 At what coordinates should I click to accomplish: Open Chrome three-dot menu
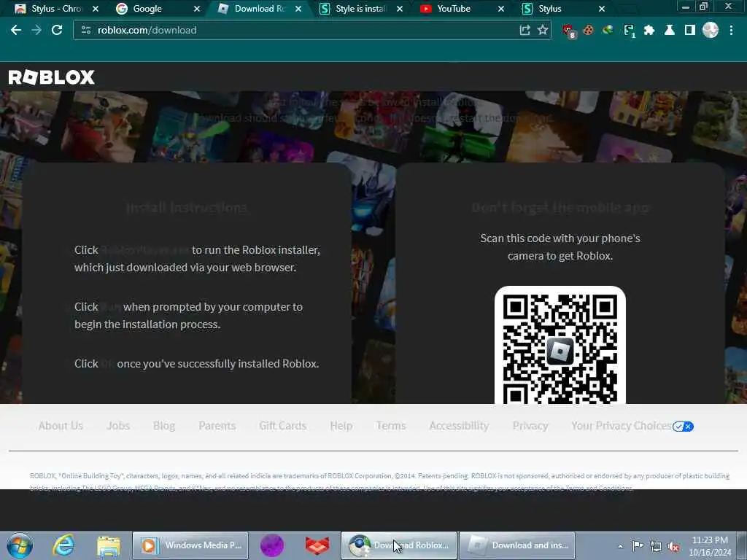(x=731, y=30)
